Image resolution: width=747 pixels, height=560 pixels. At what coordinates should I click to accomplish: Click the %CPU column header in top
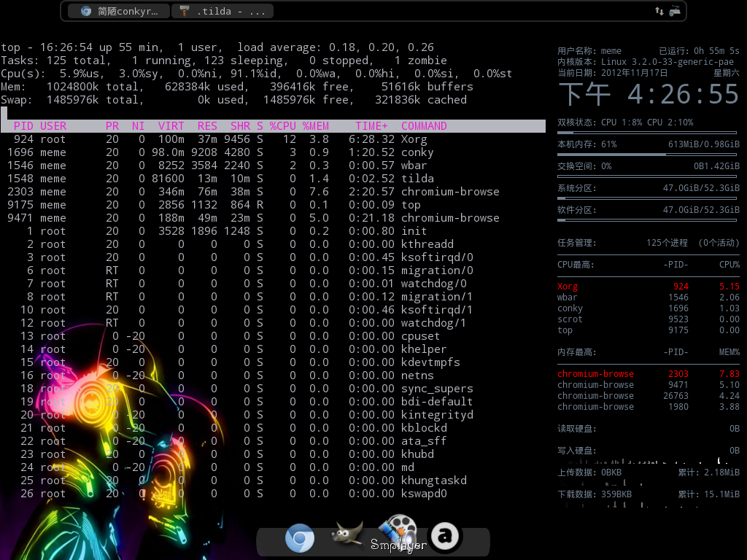coord(283,126)
